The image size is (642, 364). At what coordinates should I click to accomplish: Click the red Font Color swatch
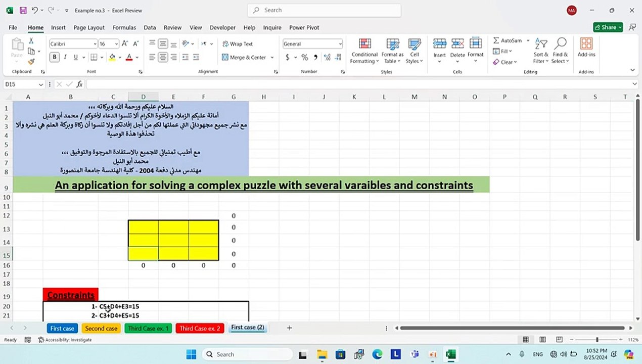[129, 58]
